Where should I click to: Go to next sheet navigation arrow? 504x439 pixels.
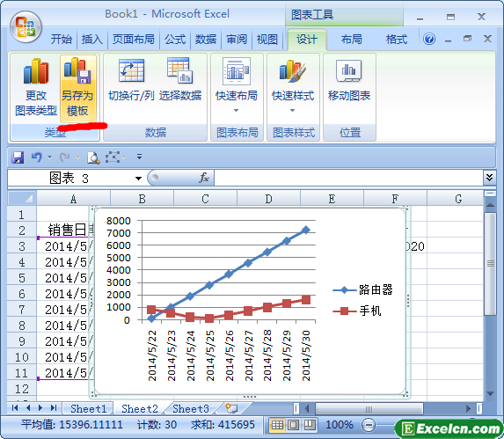[x=40, y=408]
